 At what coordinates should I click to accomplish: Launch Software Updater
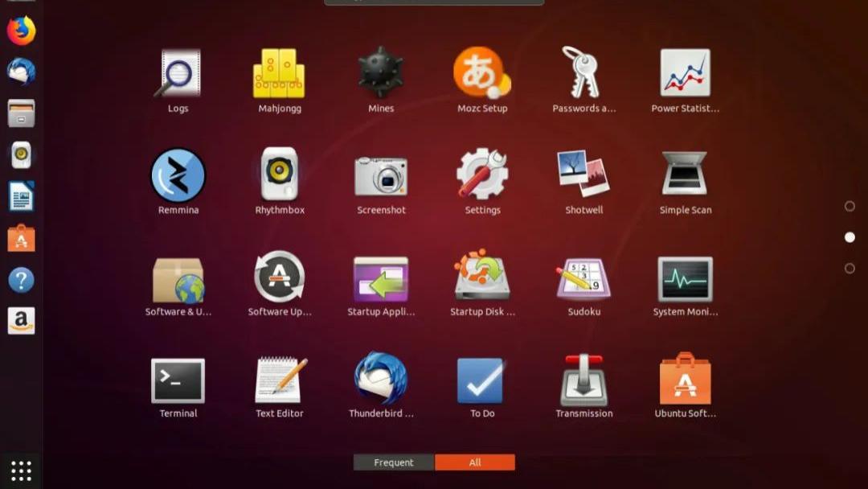pyautogui.click(x=280, y=286)
